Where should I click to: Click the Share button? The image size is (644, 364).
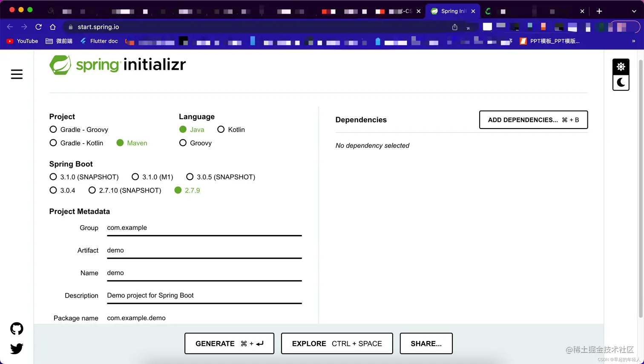pos(426,344)
